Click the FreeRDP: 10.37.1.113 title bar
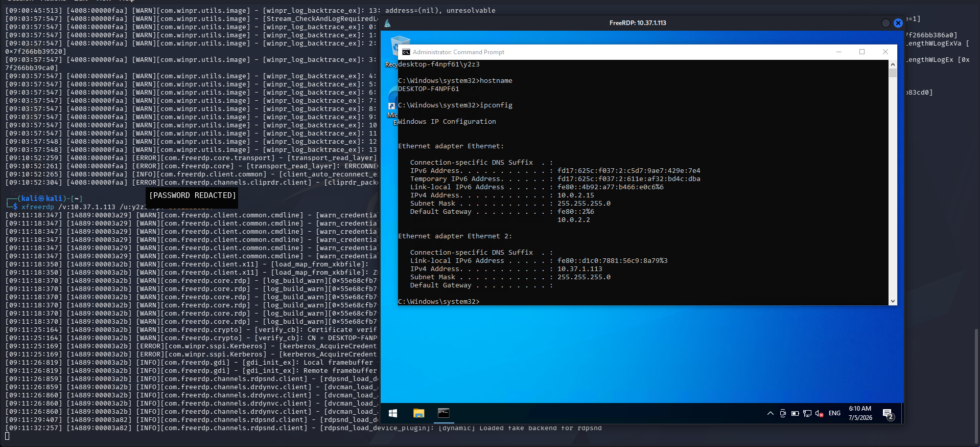 click(638, 23)
